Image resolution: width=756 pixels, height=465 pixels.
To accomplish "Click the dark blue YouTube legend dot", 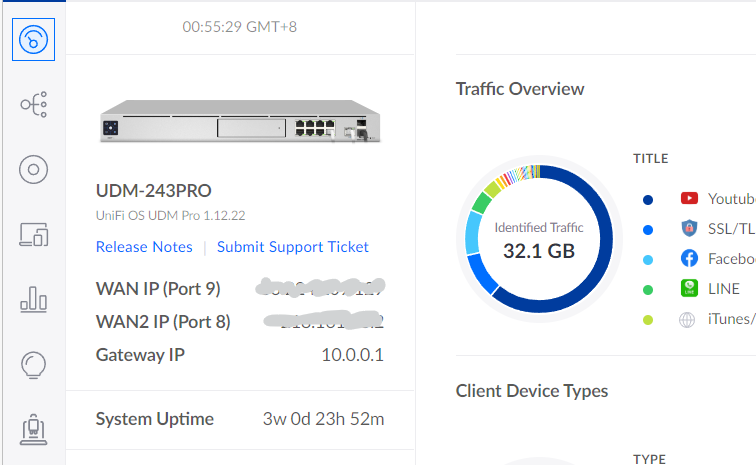I will click(x=648, y=200).
